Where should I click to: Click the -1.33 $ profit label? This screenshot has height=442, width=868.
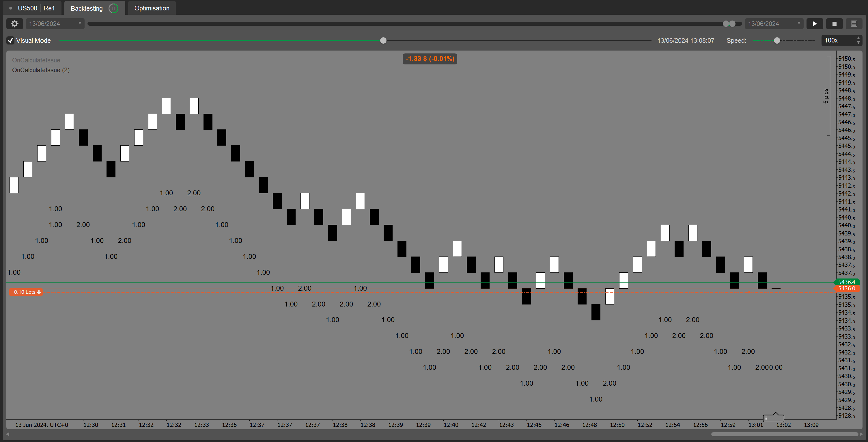[x=430, y=59]
